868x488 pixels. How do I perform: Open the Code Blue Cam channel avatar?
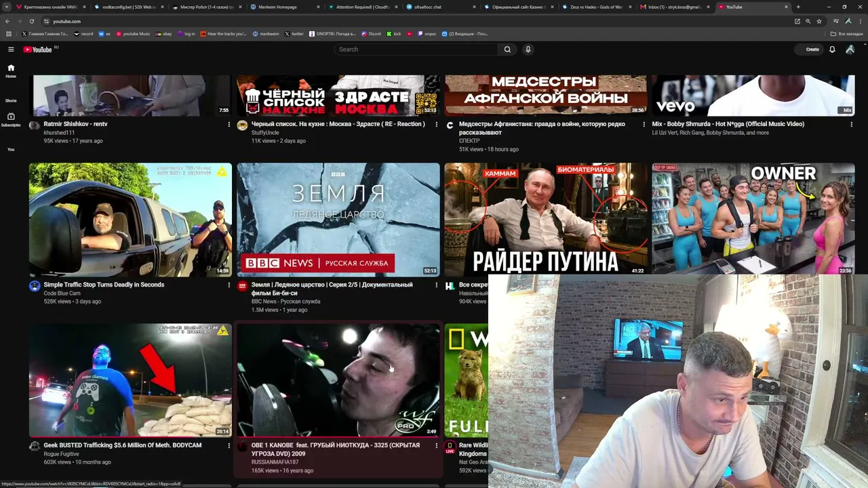point(35,286)
